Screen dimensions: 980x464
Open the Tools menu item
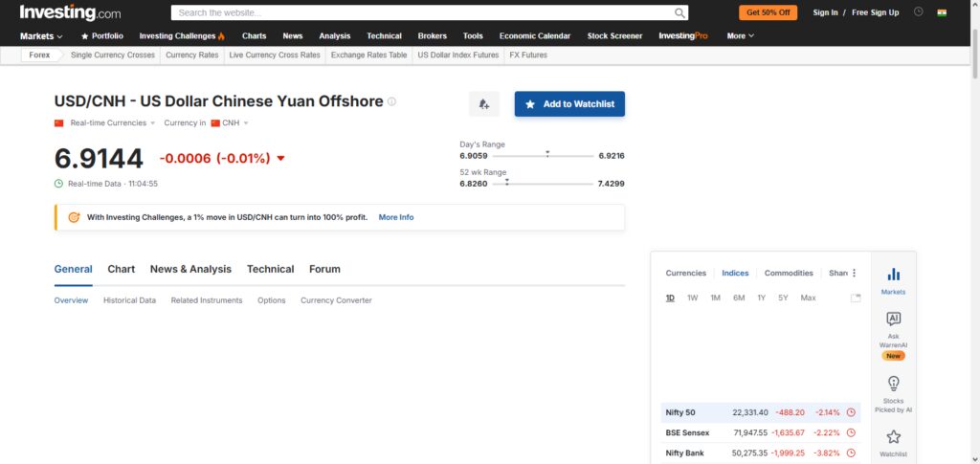473,36
